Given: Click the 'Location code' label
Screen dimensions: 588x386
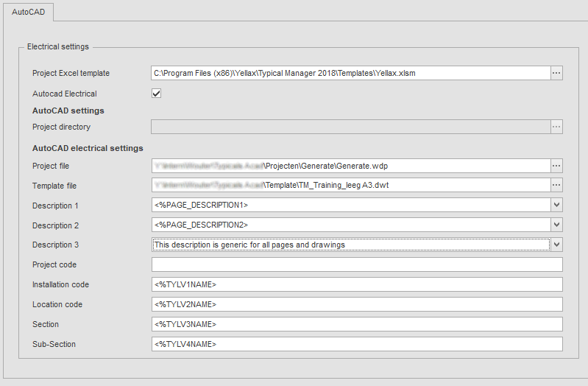Looking at the screenshot, I should 57,304.
